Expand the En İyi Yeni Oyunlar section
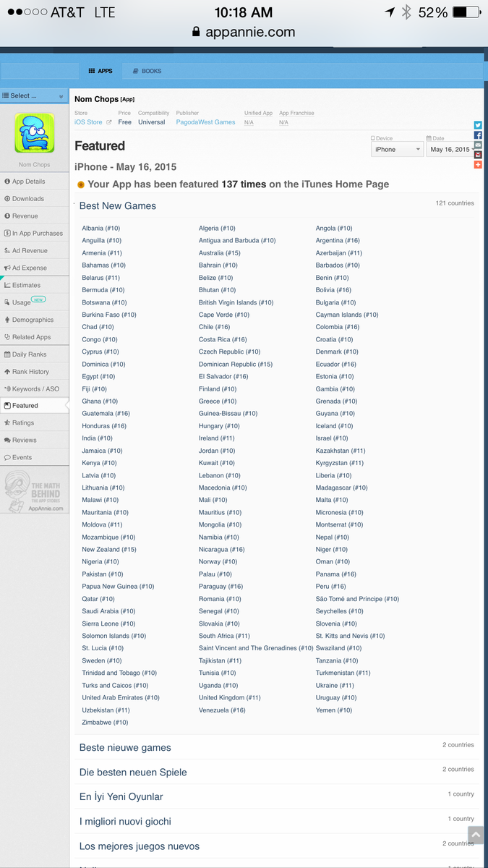Screen dimensions: 488x868 [121, 797]
